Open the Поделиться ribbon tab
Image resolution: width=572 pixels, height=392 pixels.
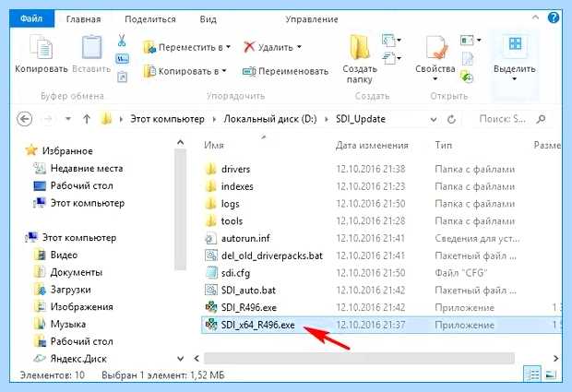click(x=150, y=19)
